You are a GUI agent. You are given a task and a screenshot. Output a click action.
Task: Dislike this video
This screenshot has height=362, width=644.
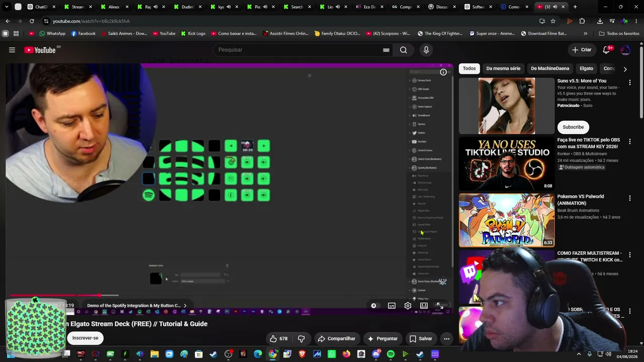[302, 338]
